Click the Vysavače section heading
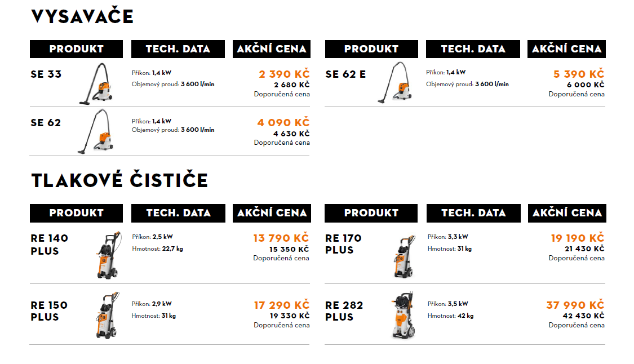 [82, 16]
